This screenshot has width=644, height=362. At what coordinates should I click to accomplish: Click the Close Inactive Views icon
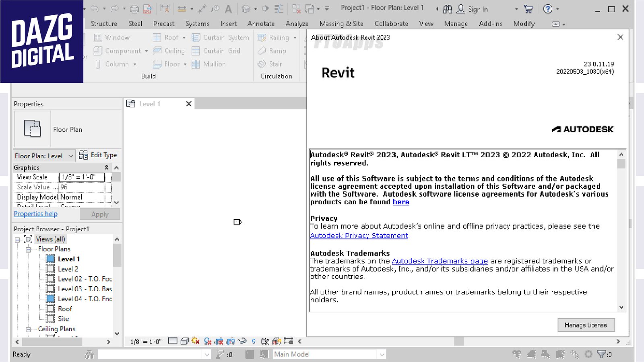[x=297, y=8]
